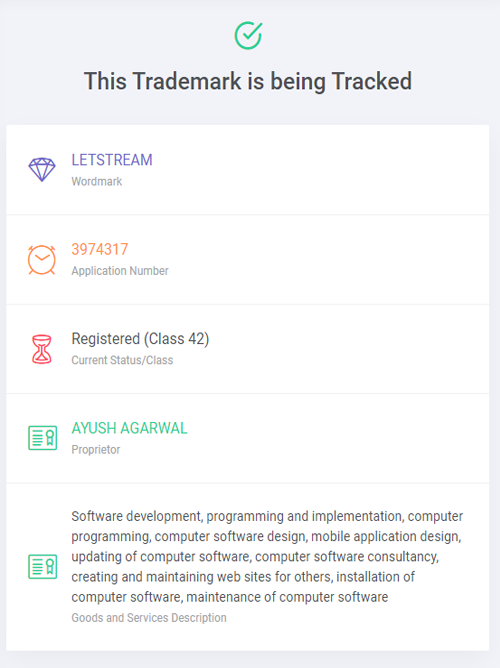This screenshot has width=500, height=668.
Task: Click the Registered (Class 42) status text
Action: [x=141, y=339]
